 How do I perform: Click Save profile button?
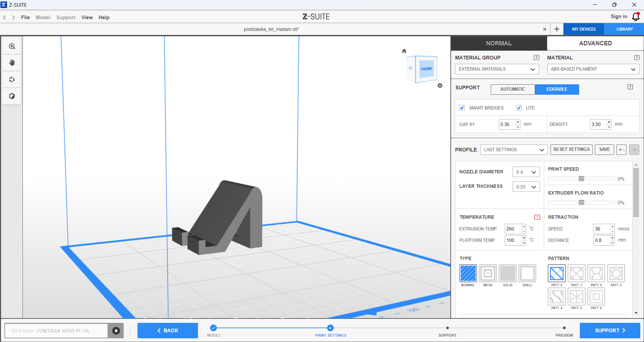click(604, 149)
